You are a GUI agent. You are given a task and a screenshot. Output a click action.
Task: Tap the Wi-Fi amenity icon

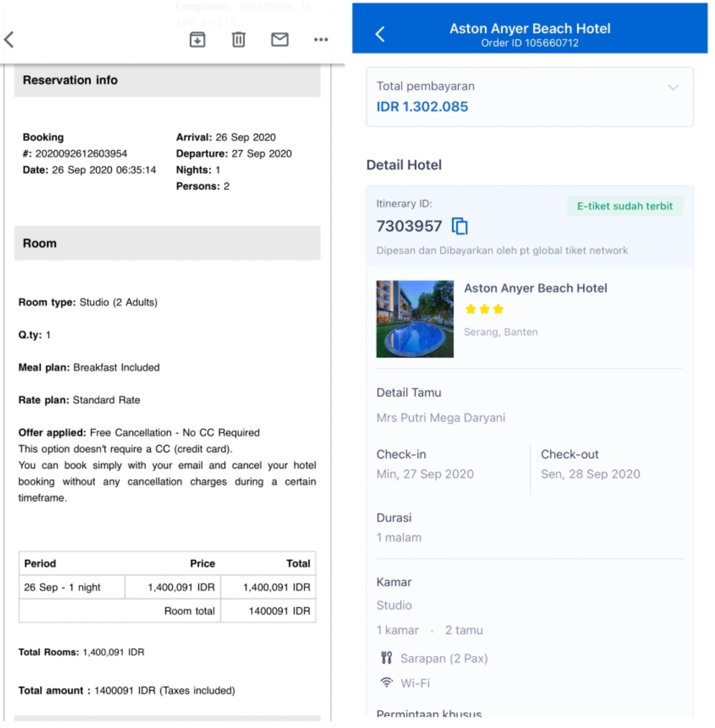click(x=386, y=682)
